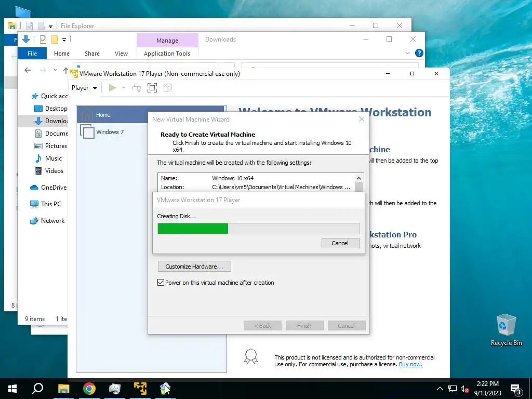This screenshot has height=399, width=532.
Task: Click New folder quick access toolbar icon
Action: (55, 39)
